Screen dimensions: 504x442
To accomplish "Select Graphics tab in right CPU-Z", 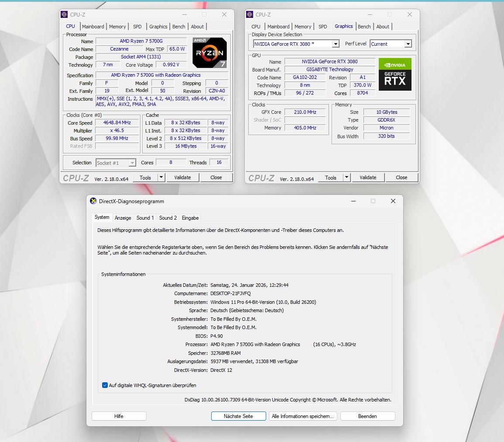I will click(343, 26).
